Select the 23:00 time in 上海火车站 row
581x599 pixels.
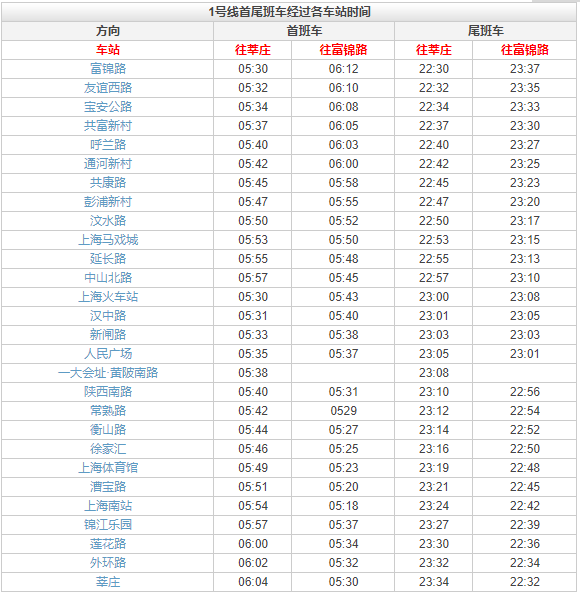(x=434, y=297)
